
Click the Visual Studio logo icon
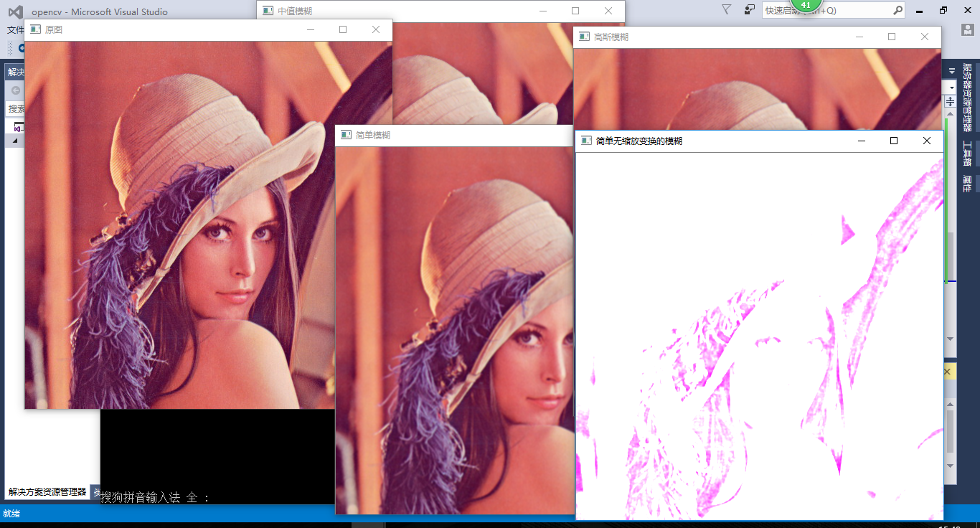tap(15, 11)
